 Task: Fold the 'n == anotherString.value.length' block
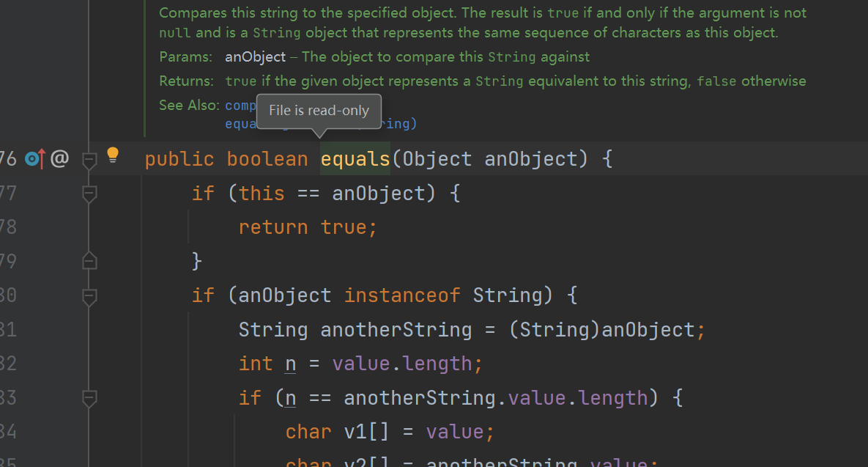point(89,398)
